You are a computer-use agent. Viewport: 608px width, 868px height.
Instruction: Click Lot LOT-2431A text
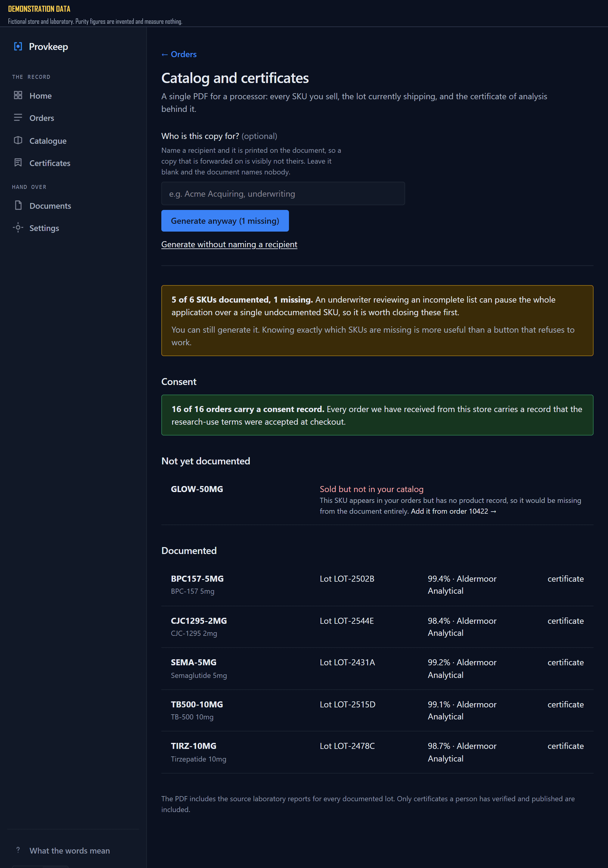347,662
